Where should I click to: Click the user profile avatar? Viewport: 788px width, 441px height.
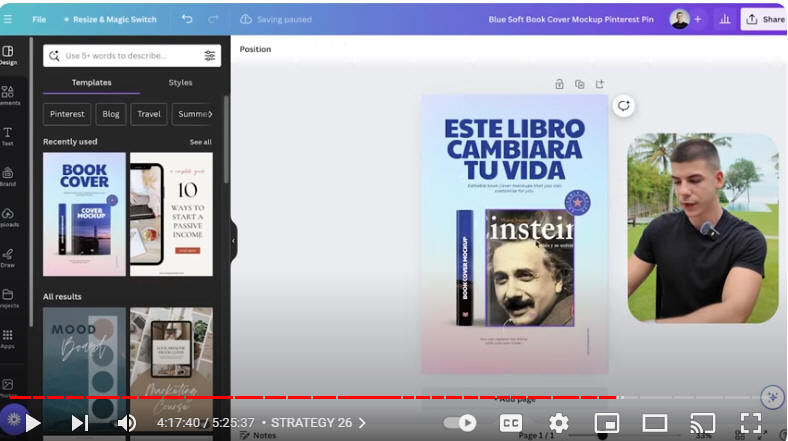point(679,19)
